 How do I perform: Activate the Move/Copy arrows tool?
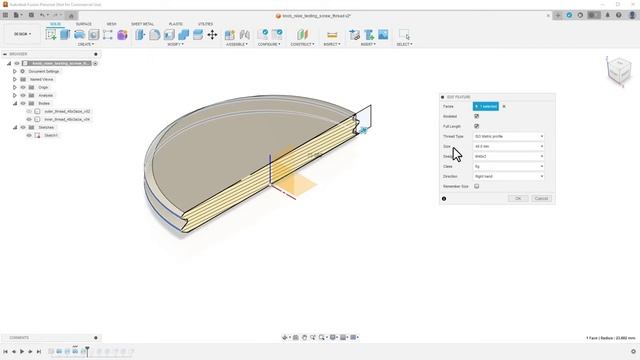point(212,35)
